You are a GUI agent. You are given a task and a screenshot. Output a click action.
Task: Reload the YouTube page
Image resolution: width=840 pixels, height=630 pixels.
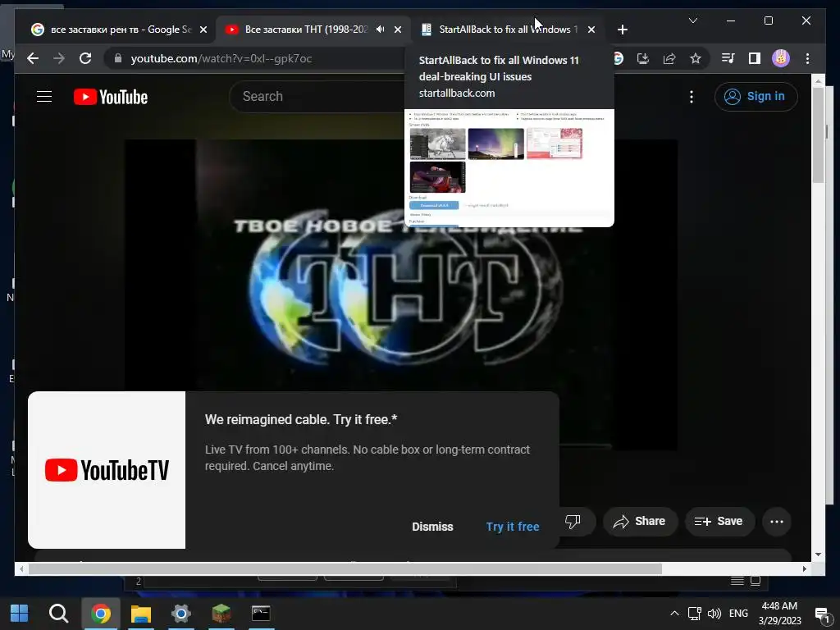tap(85, 58)
